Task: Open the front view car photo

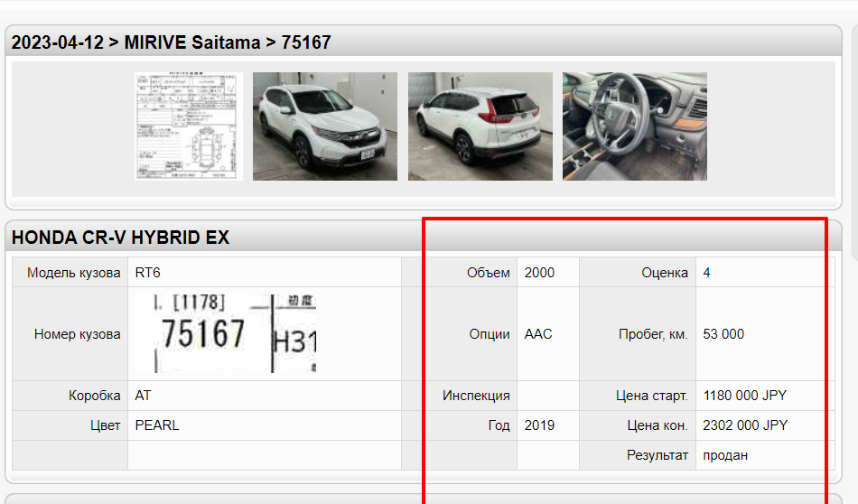Action: click(325, 126)
